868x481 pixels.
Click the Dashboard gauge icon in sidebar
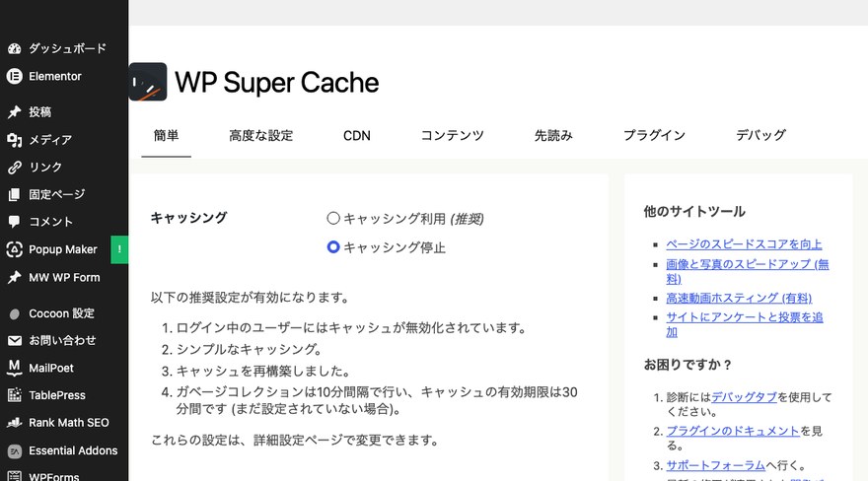[15, 48]
